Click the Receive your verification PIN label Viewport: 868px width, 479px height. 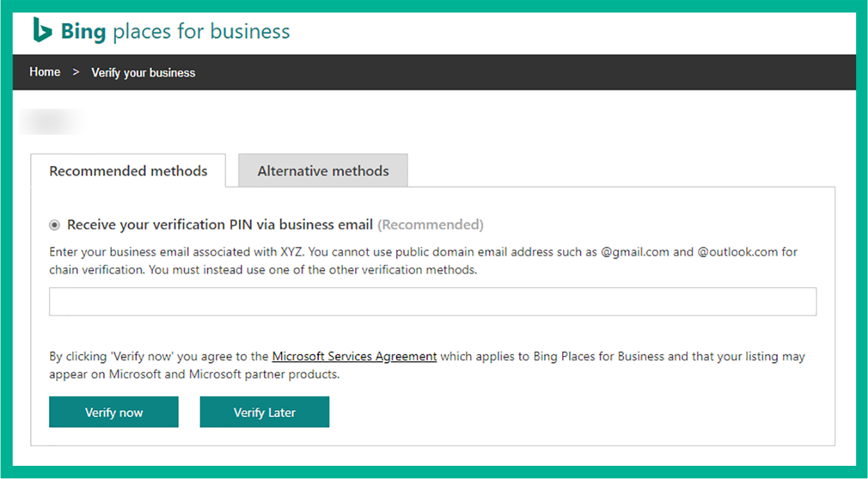coord(220,225)
